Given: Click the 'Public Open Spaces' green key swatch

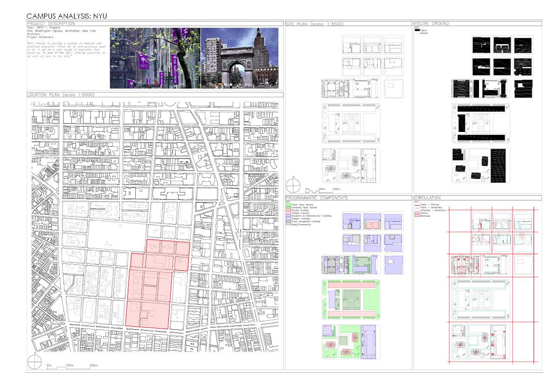Looking at the screenshot, I should tap(288, 205).
